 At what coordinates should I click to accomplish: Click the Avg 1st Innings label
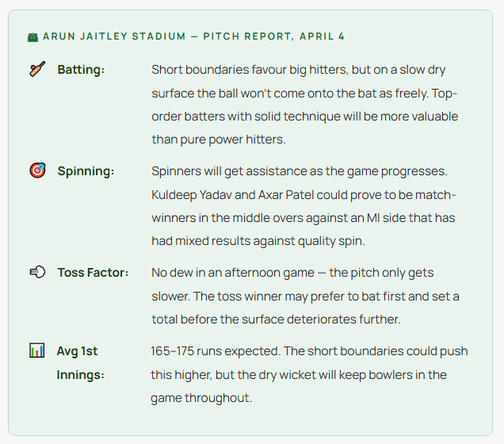point(77,362)
